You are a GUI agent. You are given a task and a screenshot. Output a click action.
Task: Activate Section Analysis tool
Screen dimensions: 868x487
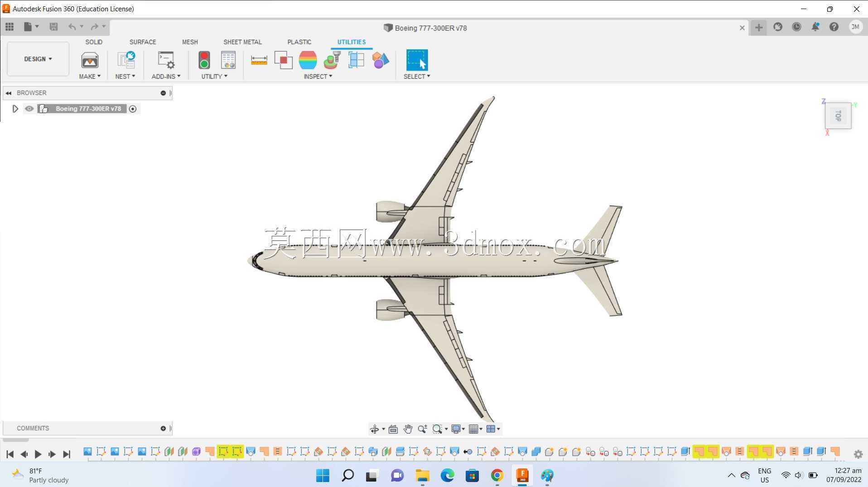pos(356,60)
